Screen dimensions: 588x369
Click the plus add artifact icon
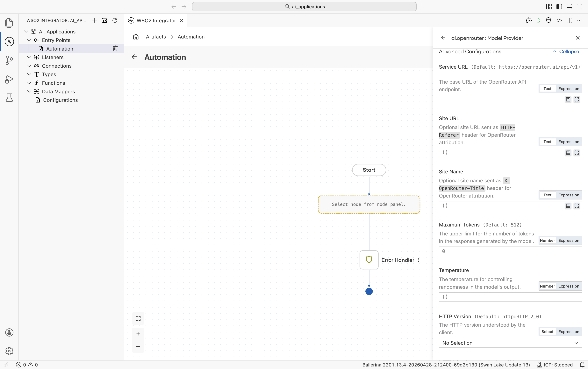(x=94, y=20)
